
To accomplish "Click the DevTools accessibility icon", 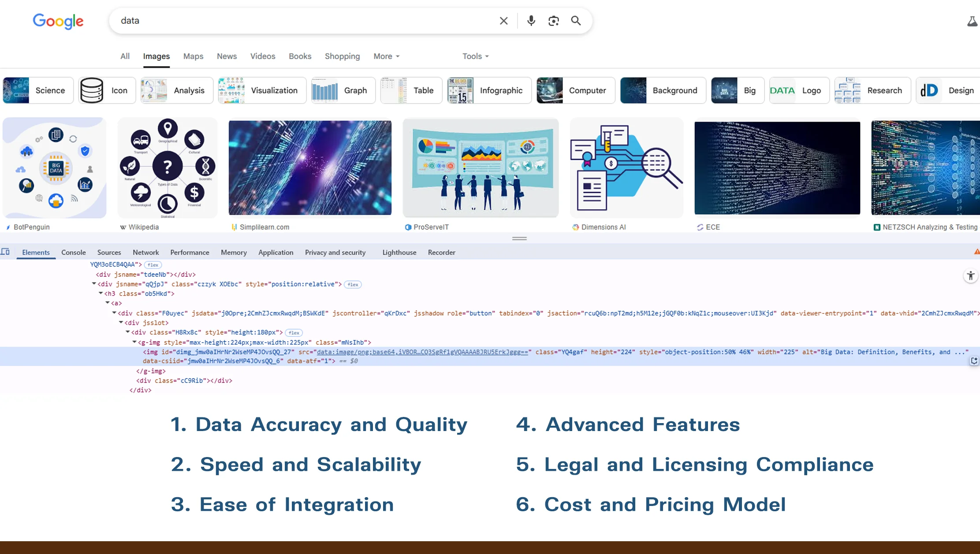I will [x=970, y=276].
